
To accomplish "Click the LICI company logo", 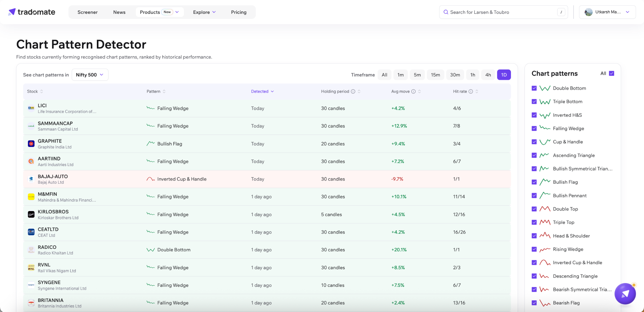I will [x=31, y=108].
